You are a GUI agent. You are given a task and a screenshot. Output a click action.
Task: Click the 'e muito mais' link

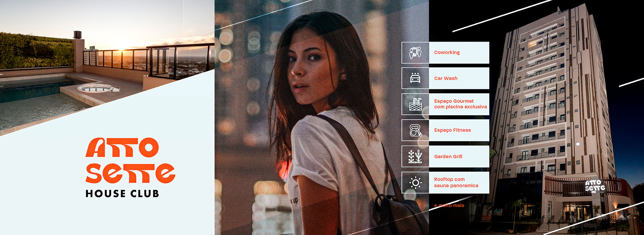point(449,205)
